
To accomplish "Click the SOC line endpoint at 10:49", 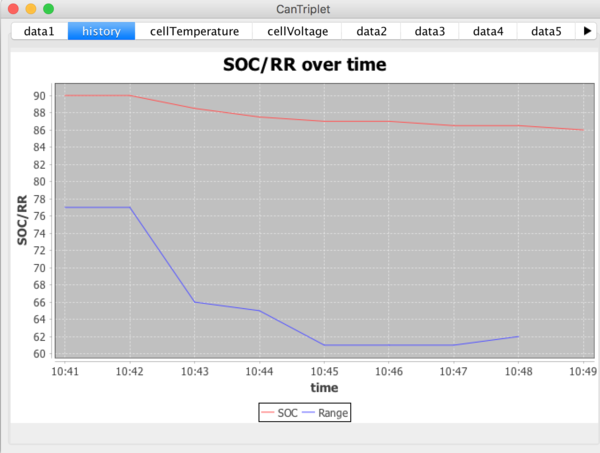I will [x=583, y=130].
